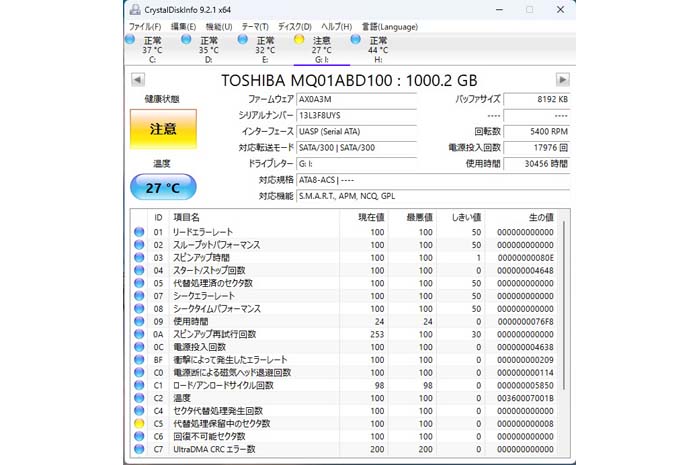Click status icon of row C1 load/unload cycles

(x=139, y=385)
